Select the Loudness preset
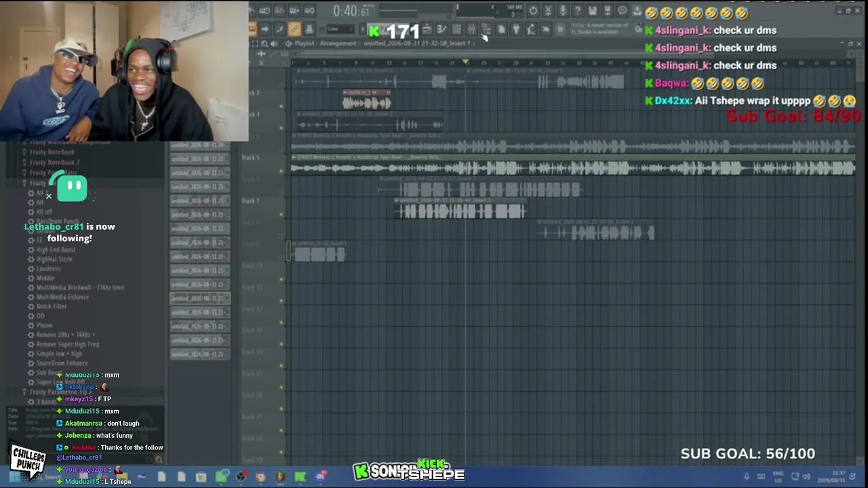This screenshot has height=488, width=868. point(48,269)
